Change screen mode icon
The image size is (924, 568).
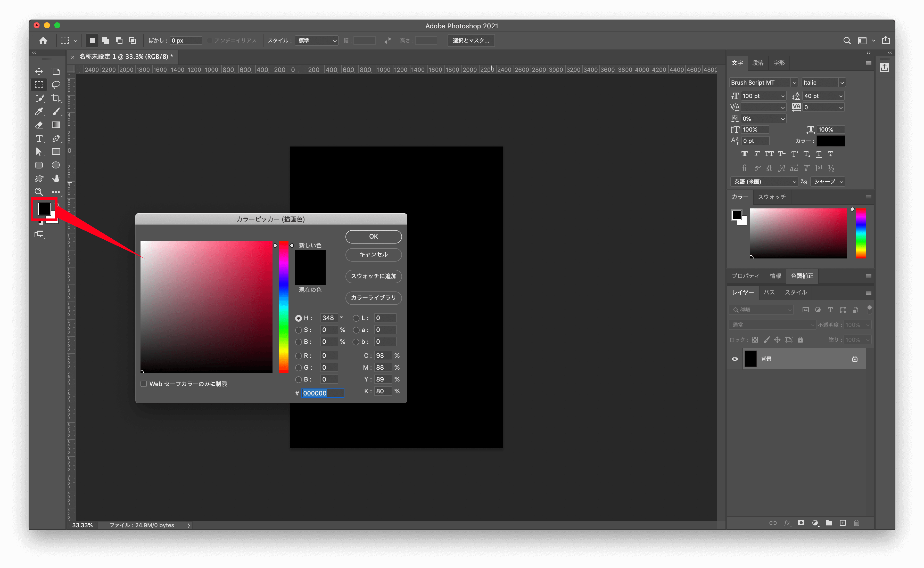[x=39, y=234]
